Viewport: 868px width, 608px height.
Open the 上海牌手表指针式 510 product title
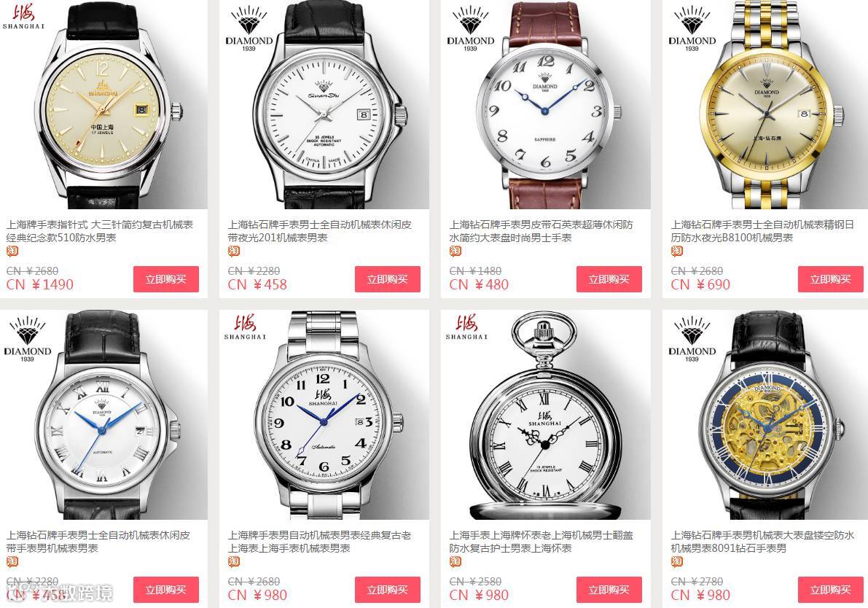click(100, 231)
